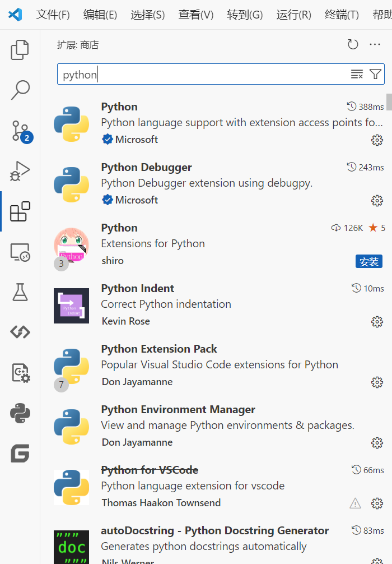Open the extension filter dropdown
The image size is (392, 564).
coord(376,75)
